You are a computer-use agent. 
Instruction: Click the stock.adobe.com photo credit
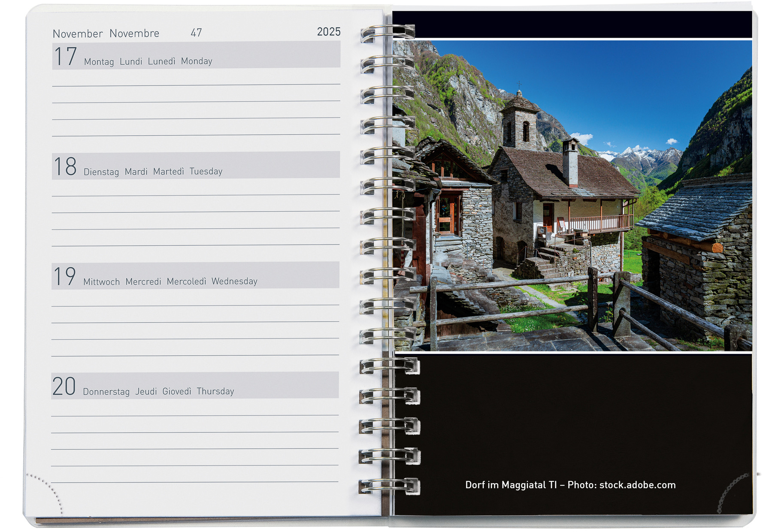coord(637,485)
